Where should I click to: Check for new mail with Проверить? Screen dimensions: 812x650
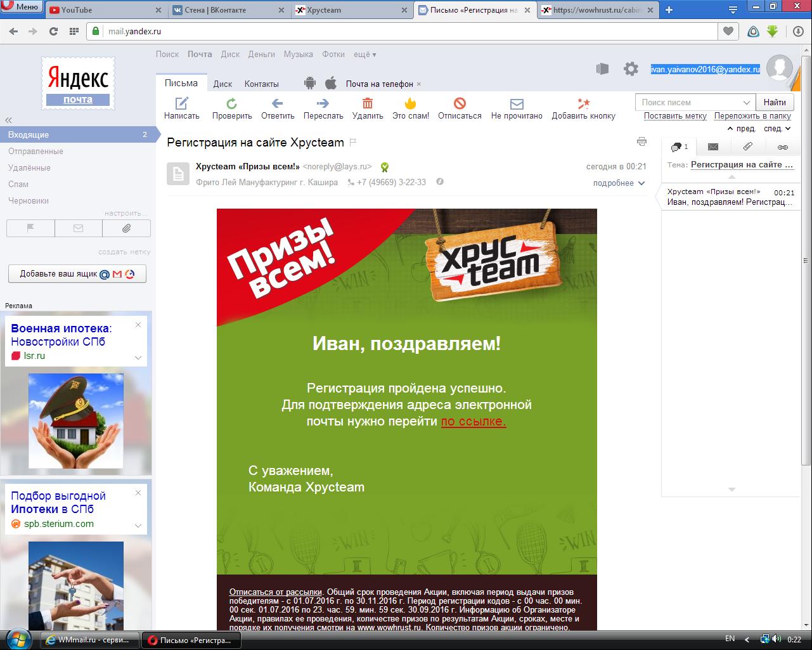(232, 108)
